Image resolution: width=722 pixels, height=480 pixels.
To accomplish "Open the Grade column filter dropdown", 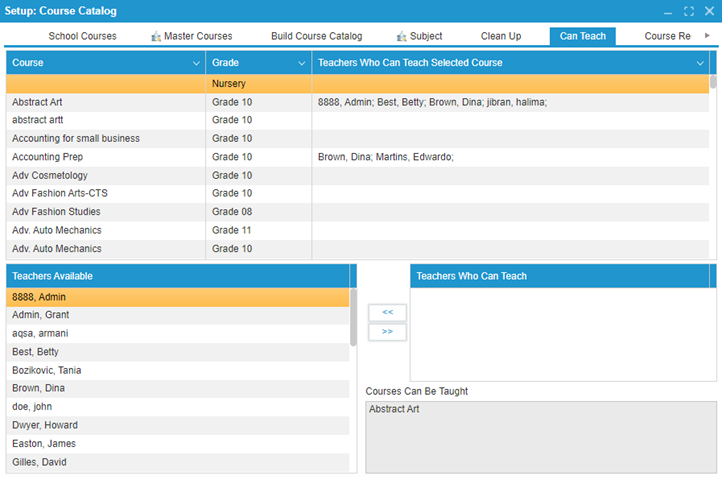I will pos(301,63).
